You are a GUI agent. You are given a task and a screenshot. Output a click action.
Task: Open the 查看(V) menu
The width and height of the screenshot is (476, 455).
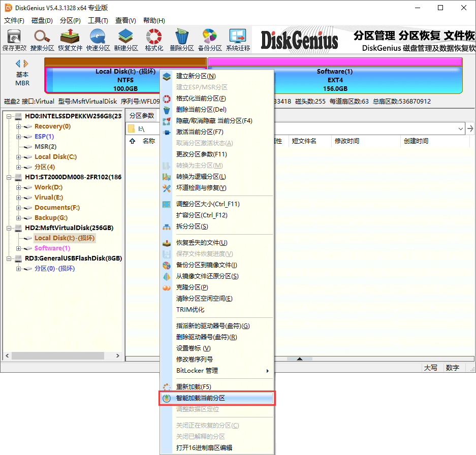(125, 21)
